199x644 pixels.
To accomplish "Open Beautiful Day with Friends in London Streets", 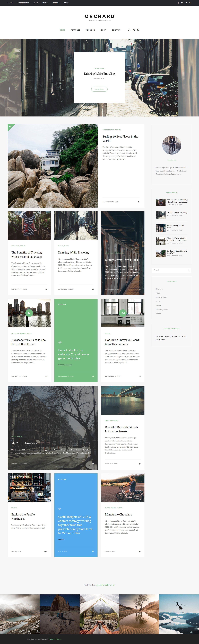I will 121,429.
